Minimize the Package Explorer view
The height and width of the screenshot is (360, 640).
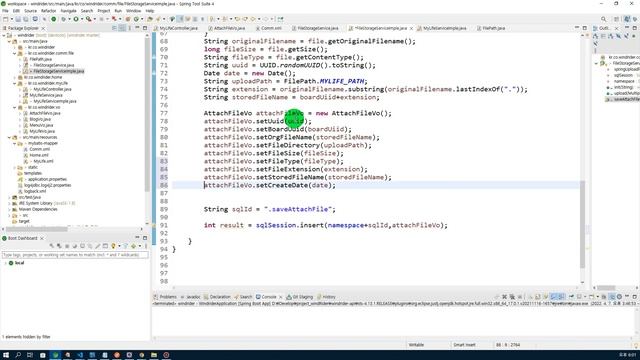(x=138, y=28)
